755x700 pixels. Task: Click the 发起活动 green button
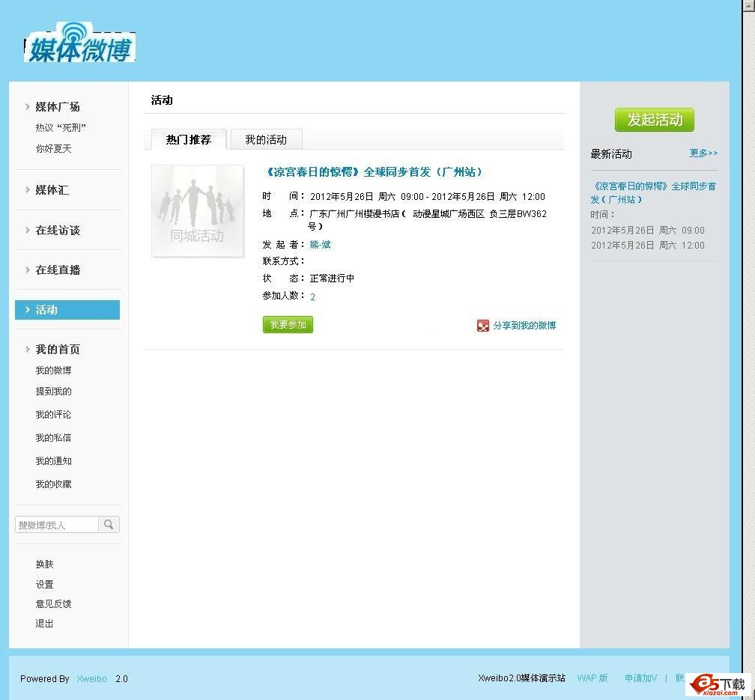(x=655, y=120)
